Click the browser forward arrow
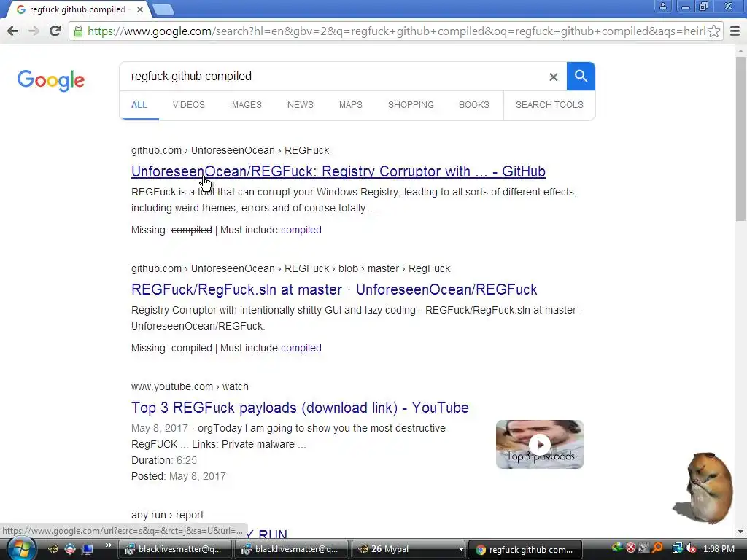This screenshot has width=747, height=560. click(34, 31)
